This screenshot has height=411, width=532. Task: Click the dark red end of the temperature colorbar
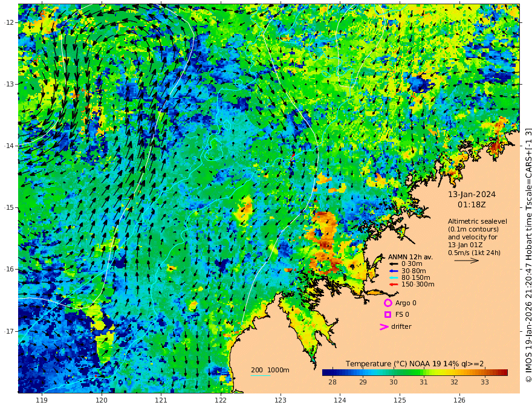point(504,373)
